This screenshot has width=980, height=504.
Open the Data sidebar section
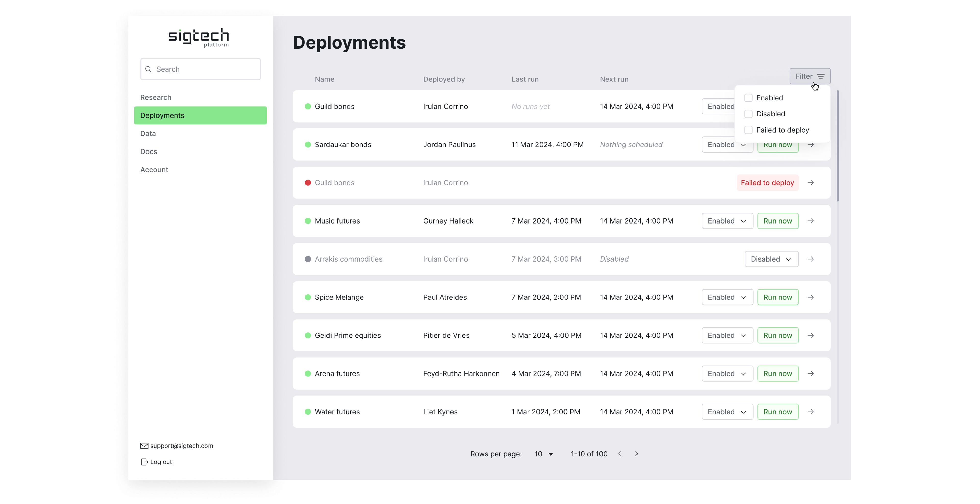coord(148,133)
